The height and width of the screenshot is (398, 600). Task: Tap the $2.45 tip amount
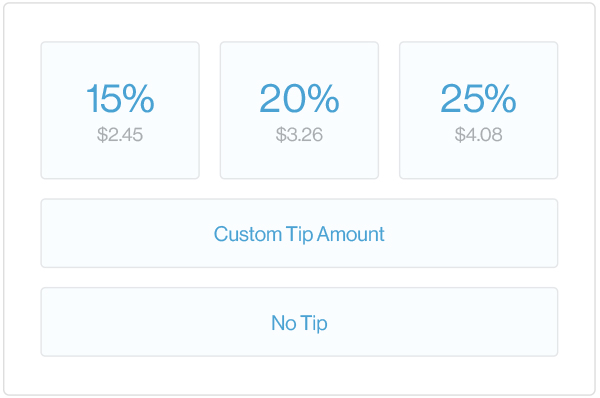coord(120,135)
